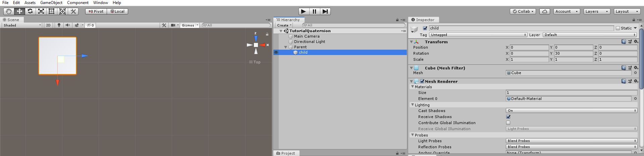The height and width of the screenshot is (156, 644).
Task: Open the Account menu button
Action: coord(567,11)
